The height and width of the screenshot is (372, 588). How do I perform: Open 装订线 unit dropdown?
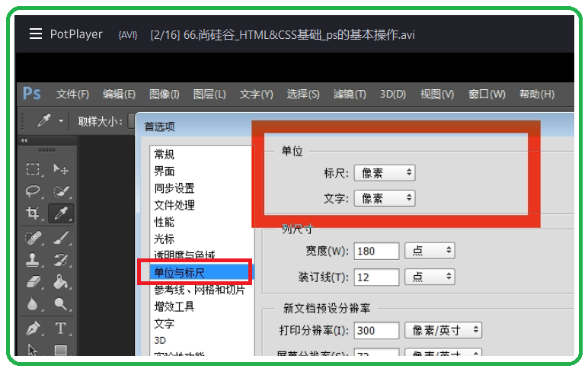430,277
